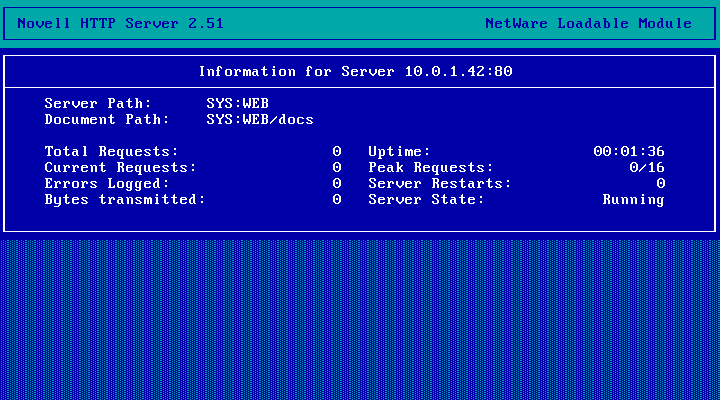
Task: Click the Current Requests value 0
Action: click(x=337, y=168)
